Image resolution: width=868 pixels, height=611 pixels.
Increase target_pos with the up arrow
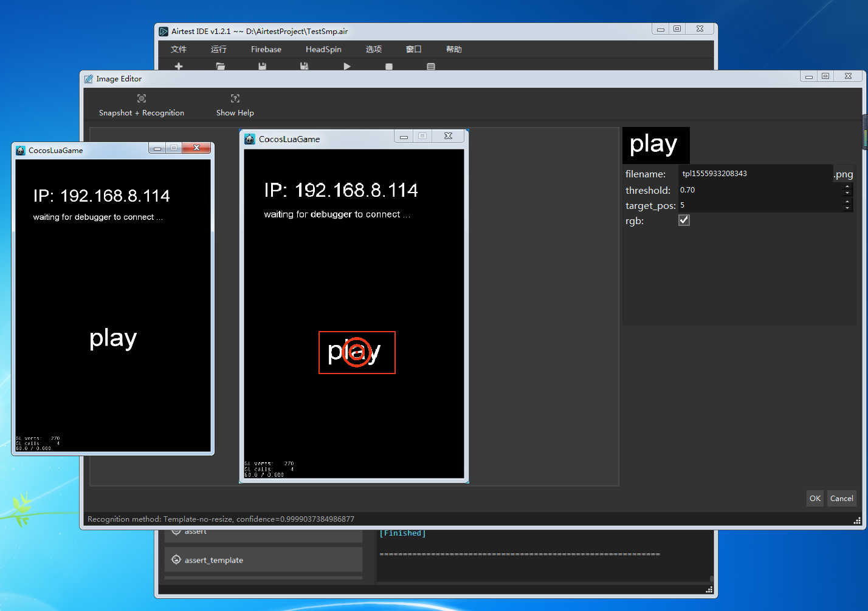[x=847, y=202]
